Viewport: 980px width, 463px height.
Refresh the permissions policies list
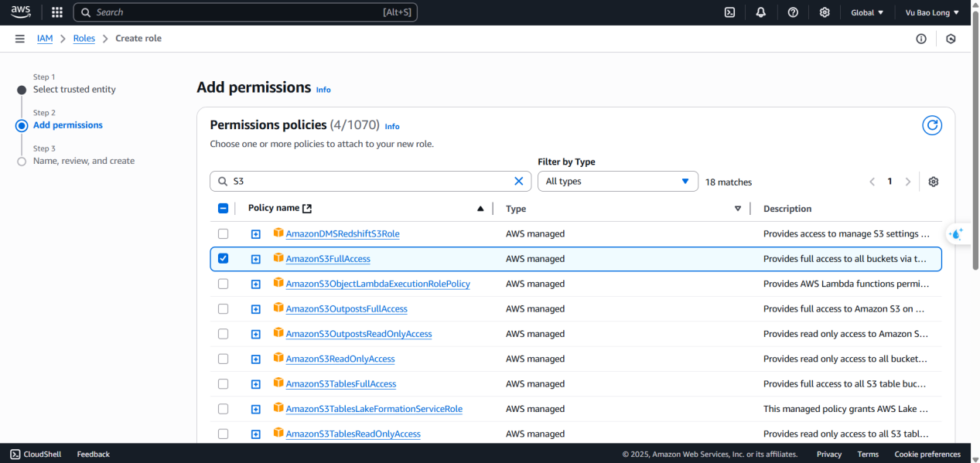tap(932, 125)
